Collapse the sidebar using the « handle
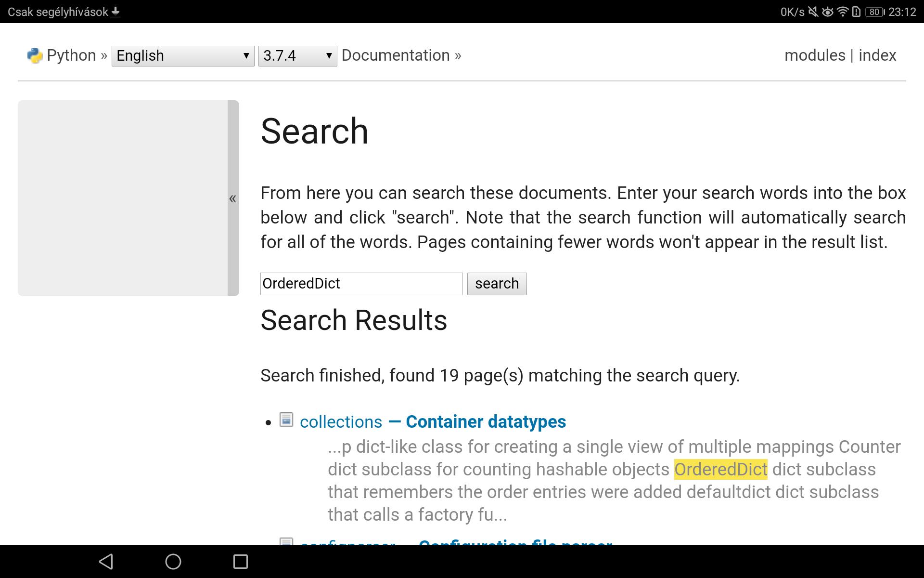Screen dimensions: 924x578 233,198
